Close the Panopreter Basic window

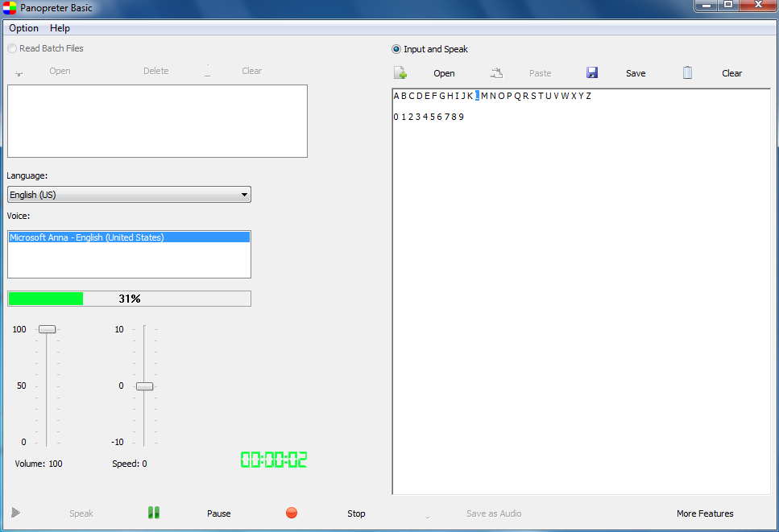(758, 6)
